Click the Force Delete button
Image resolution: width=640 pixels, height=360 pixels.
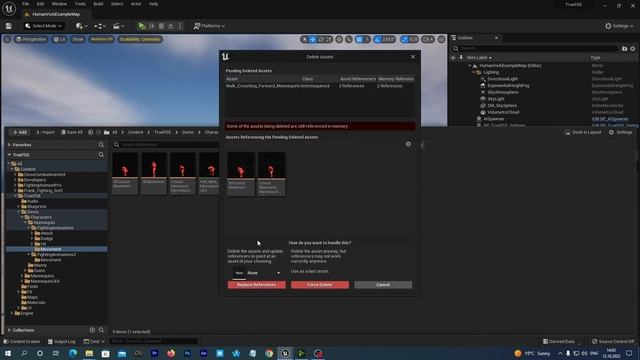(320, 284)
